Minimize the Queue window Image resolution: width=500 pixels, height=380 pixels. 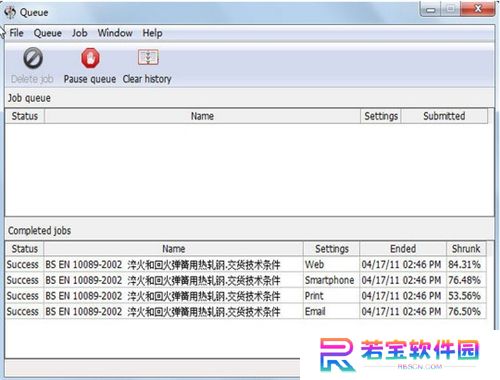point(431,9)
